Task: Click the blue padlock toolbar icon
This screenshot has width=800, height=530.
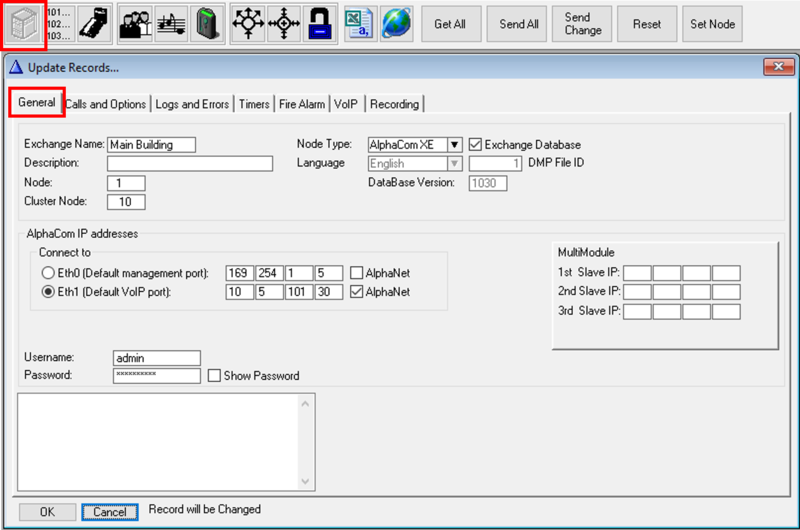Action: tap(320, 24)
